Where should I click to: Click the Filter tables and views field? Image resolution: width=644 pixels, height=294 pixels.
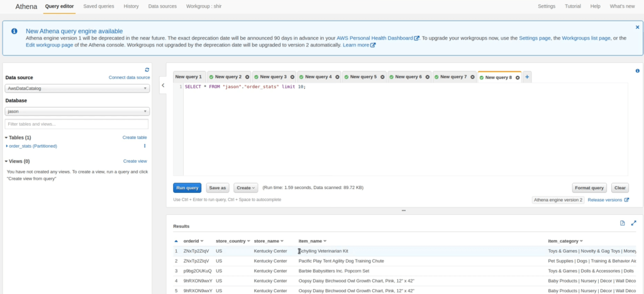76,124
